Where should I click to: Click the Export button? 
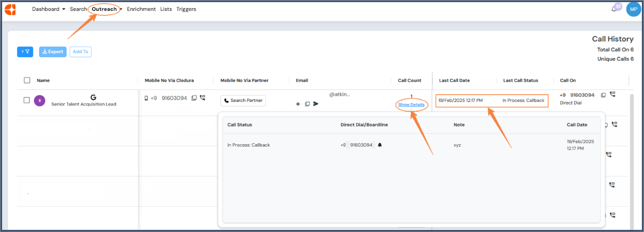53,52
